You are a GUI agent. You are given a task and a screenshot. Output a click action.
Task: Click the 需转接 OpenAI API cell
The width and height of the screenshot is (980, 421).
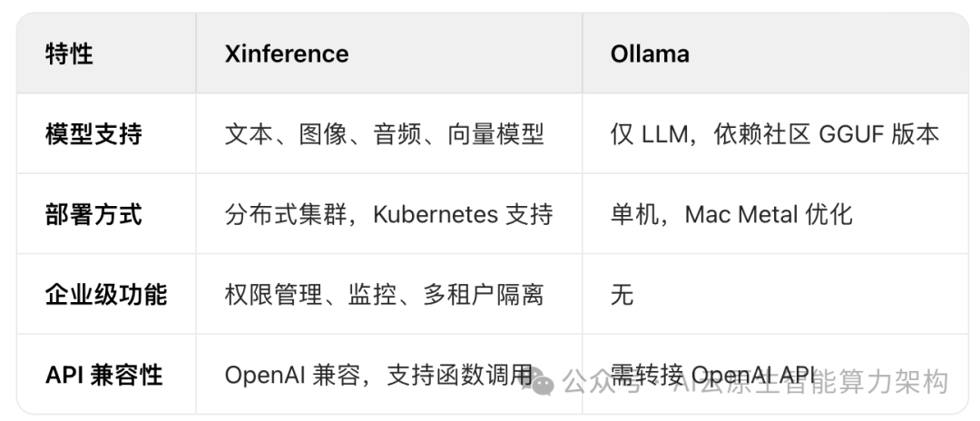pos(712,375)
